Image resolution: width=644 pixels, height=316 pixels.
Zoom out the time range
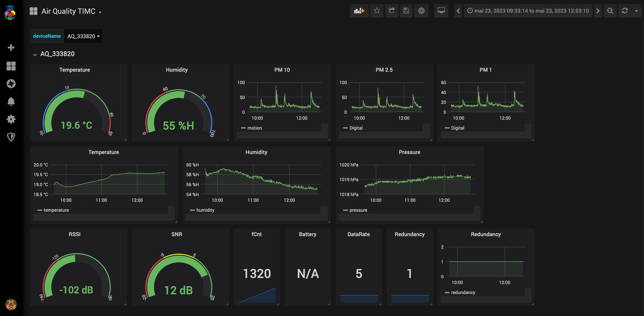(610, 11)
